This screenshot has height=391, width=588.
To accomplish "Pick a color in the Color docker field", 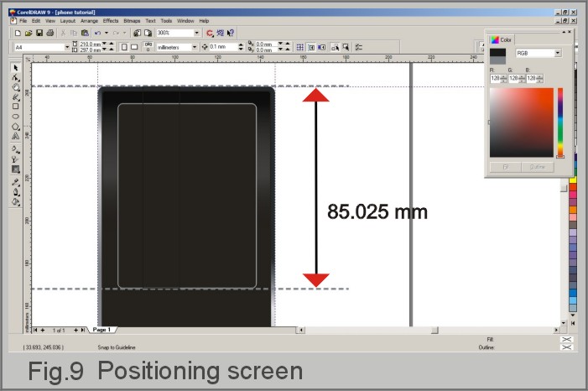I will pos(521,123).
